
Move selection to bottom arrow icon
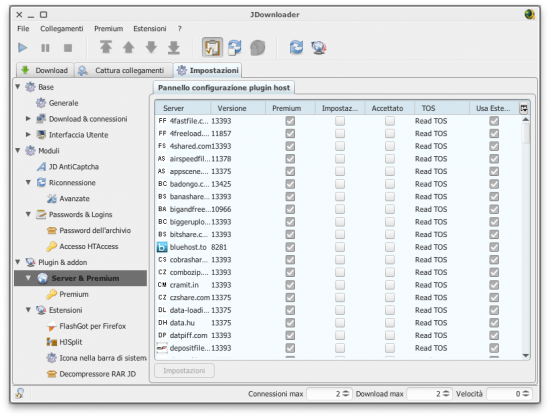click(x=174, y=47)
